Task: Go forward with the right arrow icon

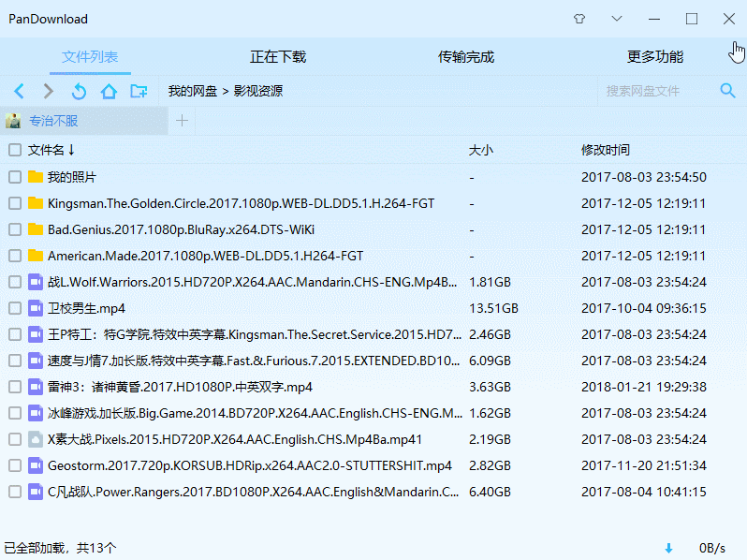Action: click(48, 91)
